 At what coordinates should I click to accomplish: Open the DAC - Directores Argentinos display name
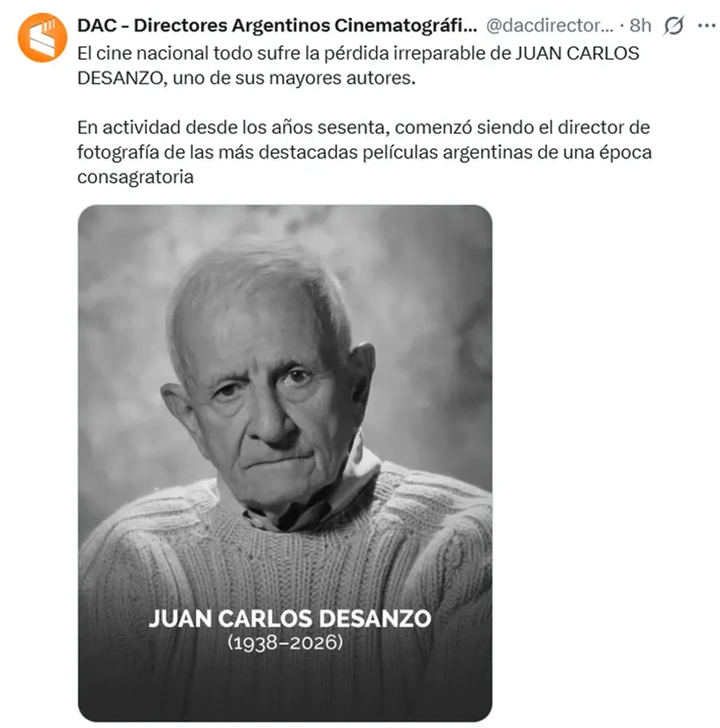point(277,25)
